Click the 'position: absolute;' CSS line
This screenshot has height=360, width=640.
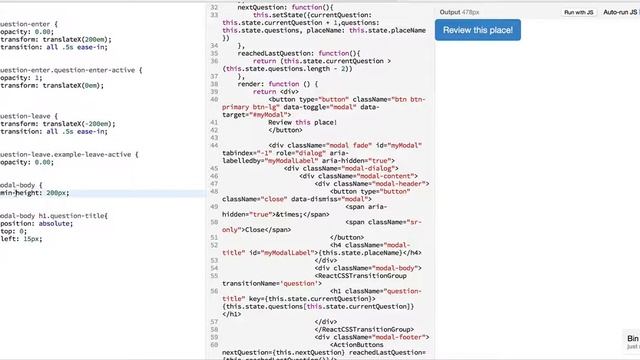pos(36,224)
